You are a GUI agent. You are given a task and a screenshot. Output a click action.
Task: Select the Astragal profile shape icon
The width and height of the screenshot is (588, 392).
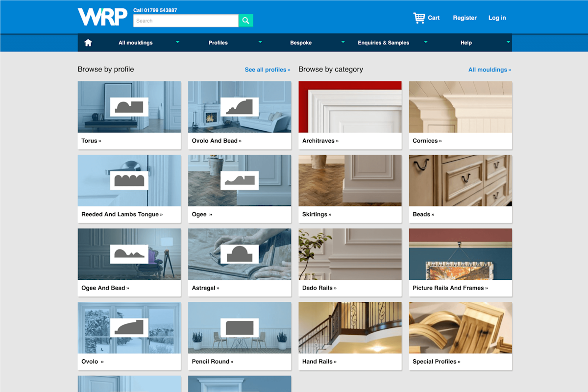240,254
